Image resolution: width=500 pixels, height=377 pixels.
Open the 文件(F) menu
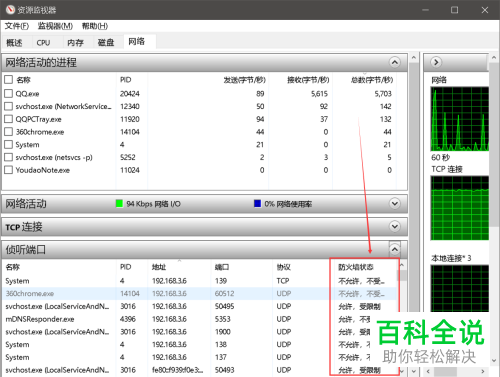[17, 26]
